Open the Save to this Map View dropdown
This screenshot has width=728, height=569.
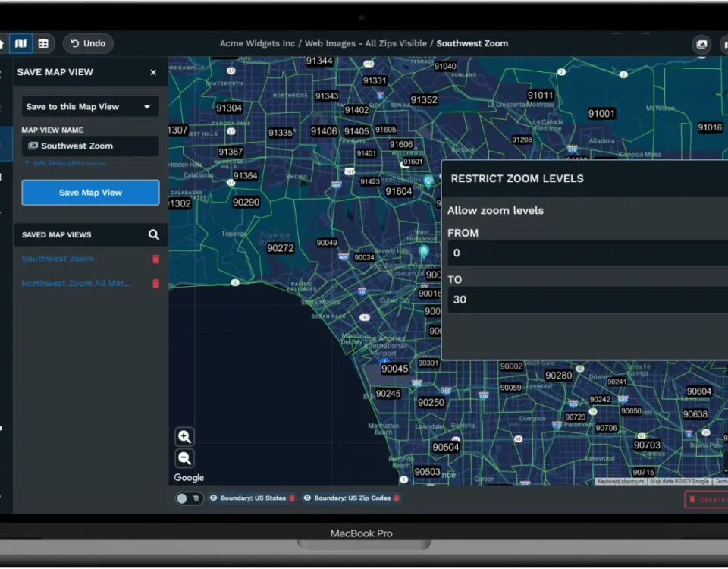click(89, 106)
